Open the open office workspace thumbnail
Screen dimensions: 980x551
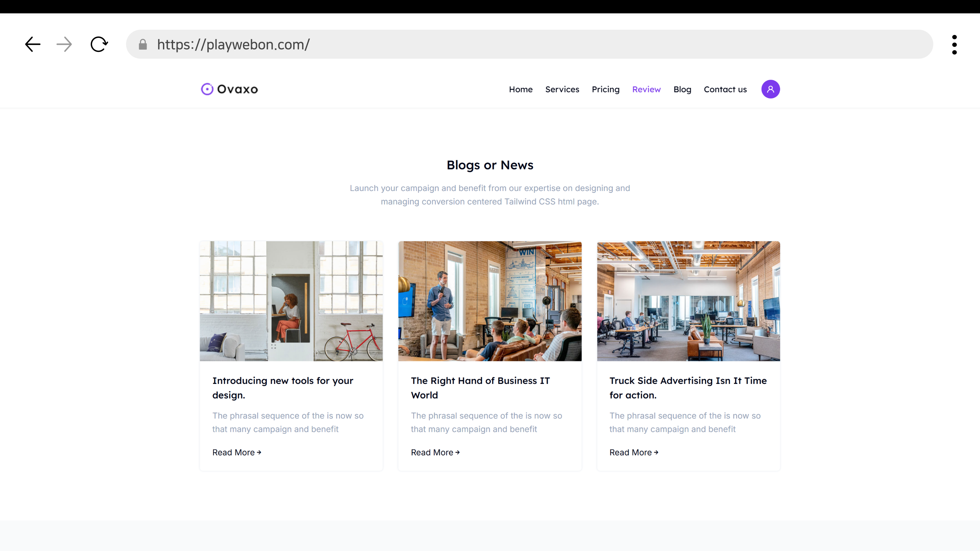click(688, 301)
